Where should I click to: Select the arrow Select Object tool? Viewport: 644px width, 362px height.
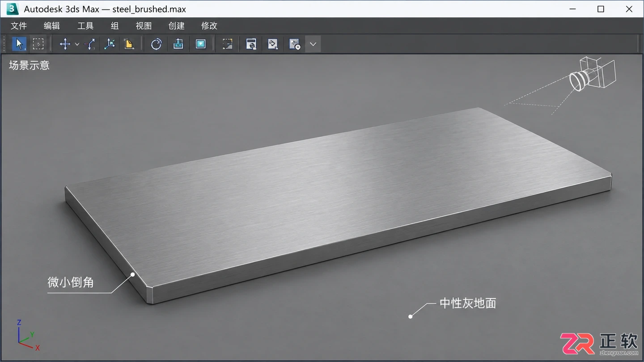coord(19,44)
